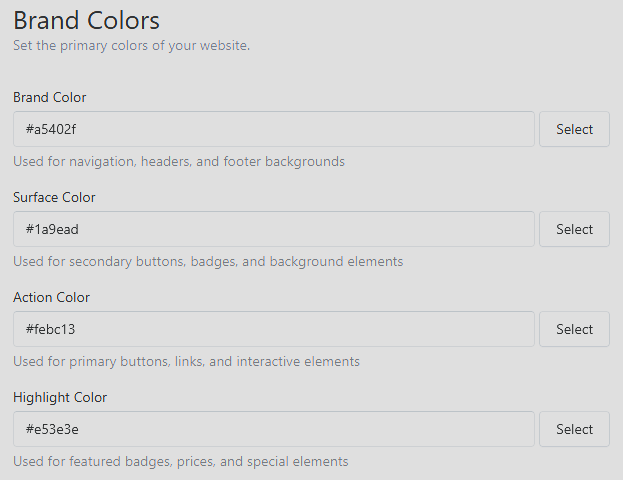
Task: Click inside the Highlight Color input field
Action: (274, 429)
